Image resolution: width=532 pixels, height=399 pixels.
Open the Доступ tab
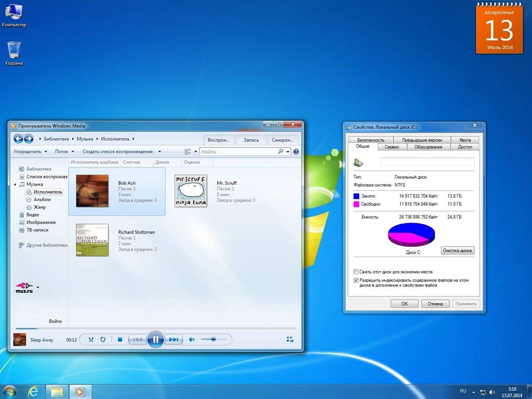pyautogui.click(x=465, y=147)
